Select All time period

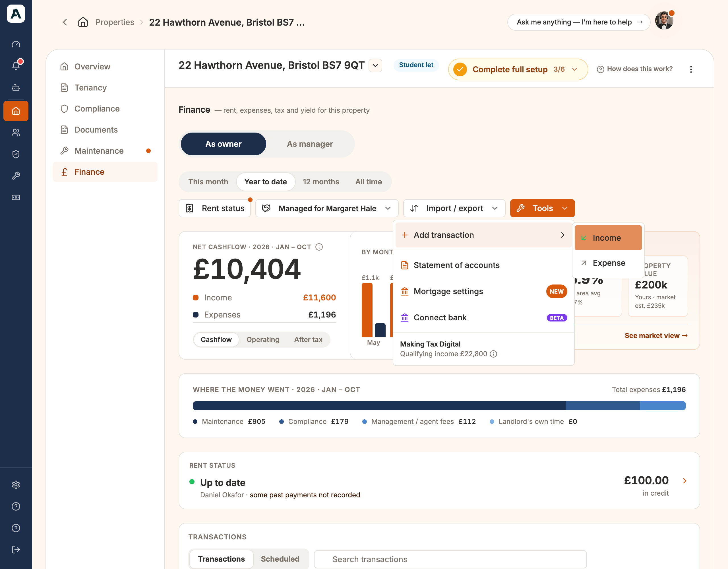click(369, 182)
